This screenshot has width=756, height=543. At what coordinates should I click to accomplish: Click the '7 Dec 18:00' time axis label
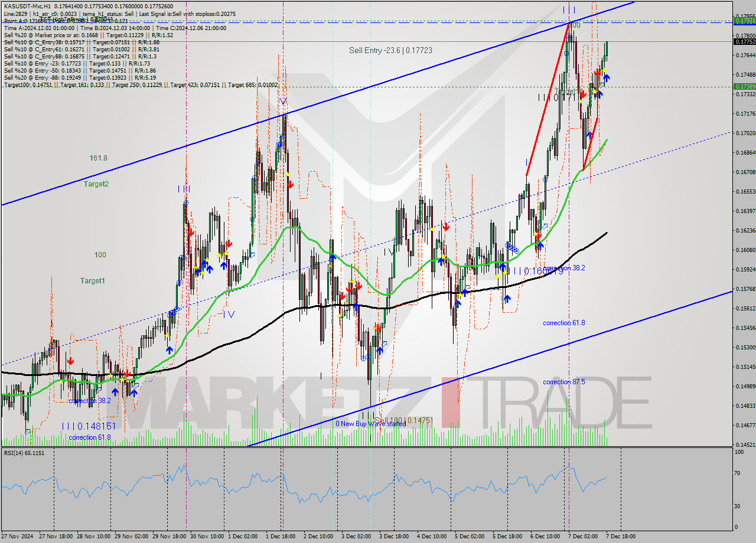click(x=621, y=537)
